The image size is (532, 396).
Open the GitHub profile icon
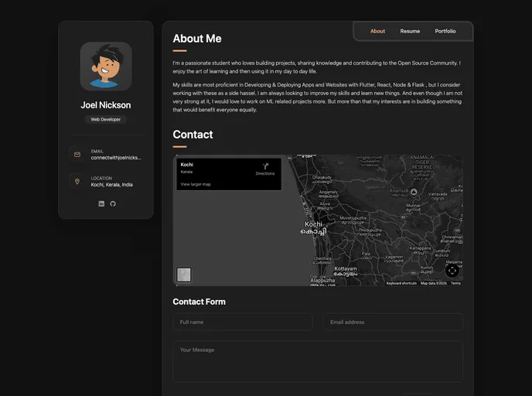point(112,203)
